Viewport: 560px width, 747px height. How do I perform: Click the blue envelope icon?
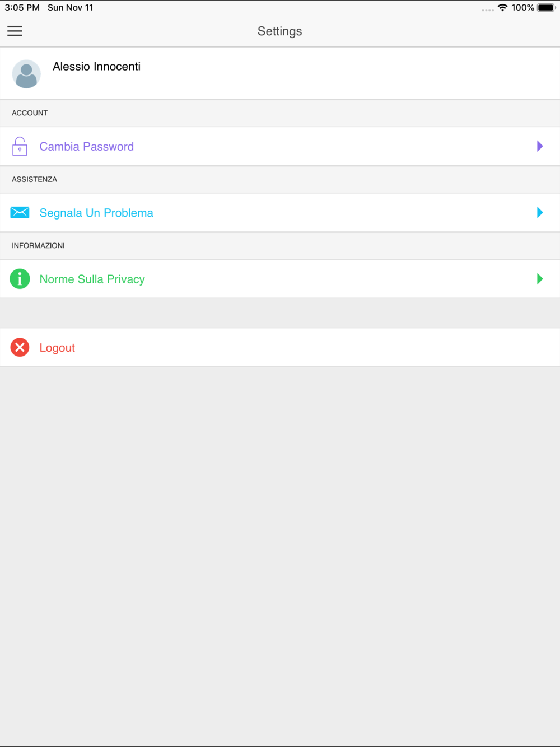[20, 213]
